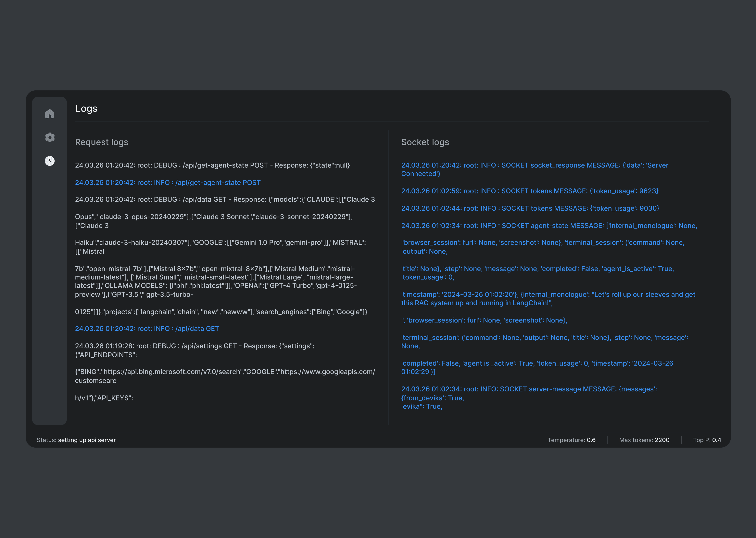Click the get-agent-state DEBUG response log line
The image size is (756, 538).
pyautogui.click(x=212, y=165)
